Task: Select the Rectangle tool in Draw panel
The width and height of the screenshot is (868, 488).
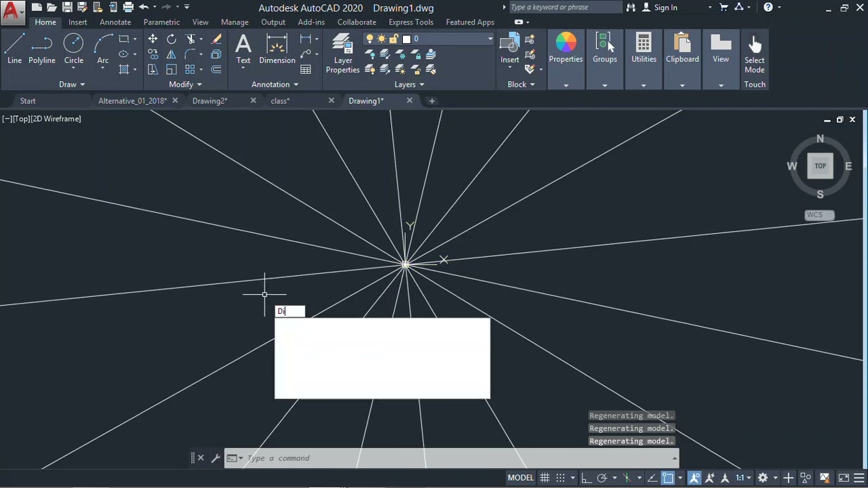Action: tap(123, 39)
